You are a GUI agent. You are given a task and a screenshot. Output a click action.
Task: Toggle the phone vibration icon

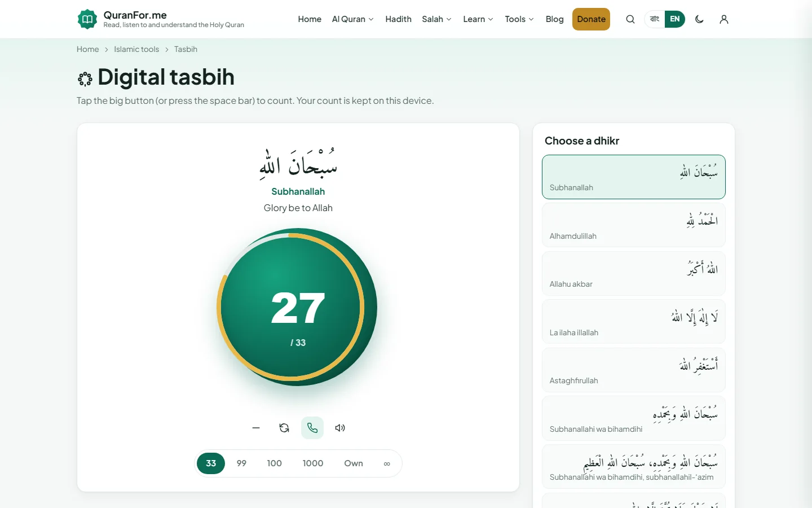coord(312,428)
